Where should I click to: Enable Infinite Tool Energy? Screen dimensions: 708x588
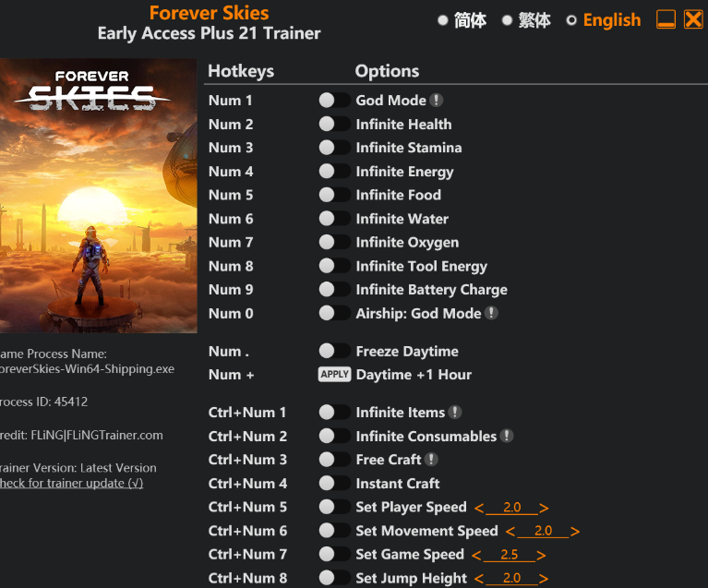(334, 266)
